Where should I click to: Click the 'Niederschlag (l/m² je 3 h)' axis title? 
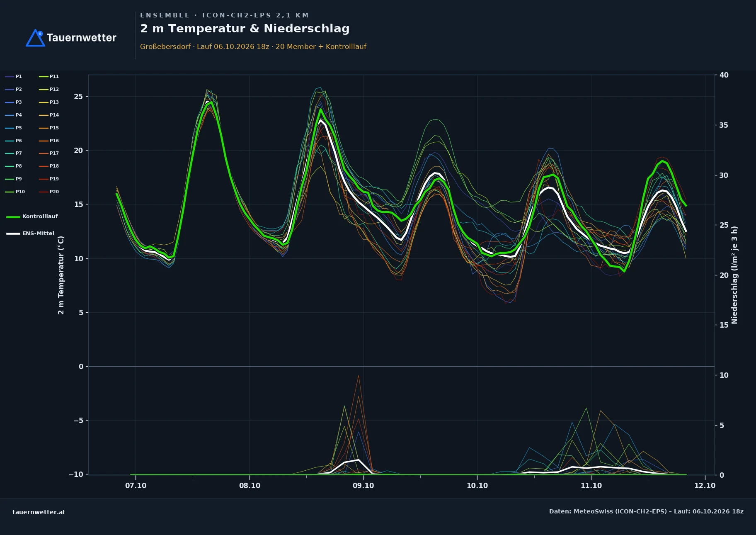(734, 275)
